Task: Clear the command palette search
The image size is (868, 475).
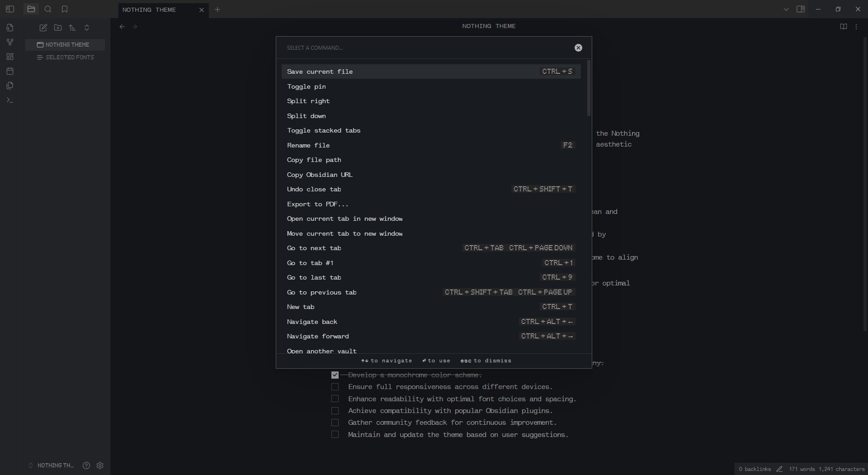Action: tap(578, 48)
